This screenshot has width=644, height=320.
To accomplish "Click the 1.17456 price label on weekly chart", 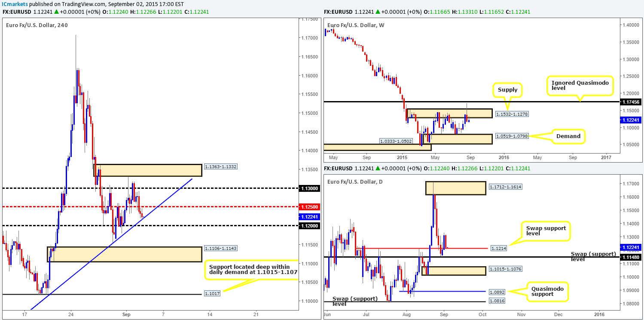I will (x=631, y=102).
